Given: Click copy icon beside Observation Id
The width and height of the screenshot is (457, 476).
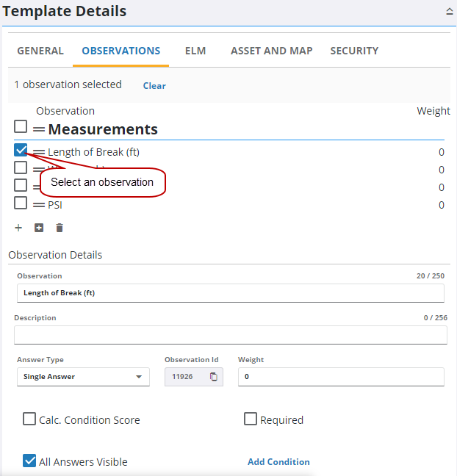Looking at the screenshot, I should coord(214,377).
